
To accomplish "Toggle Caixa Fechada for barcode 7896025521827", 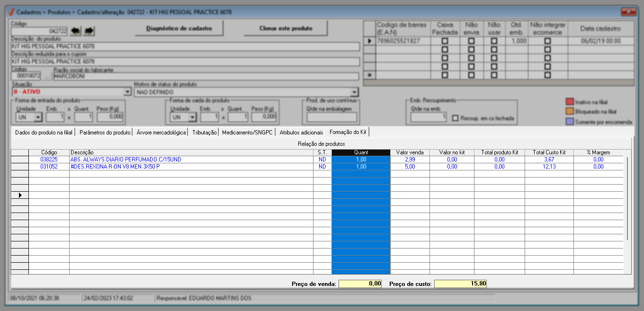I will (445, 41).
